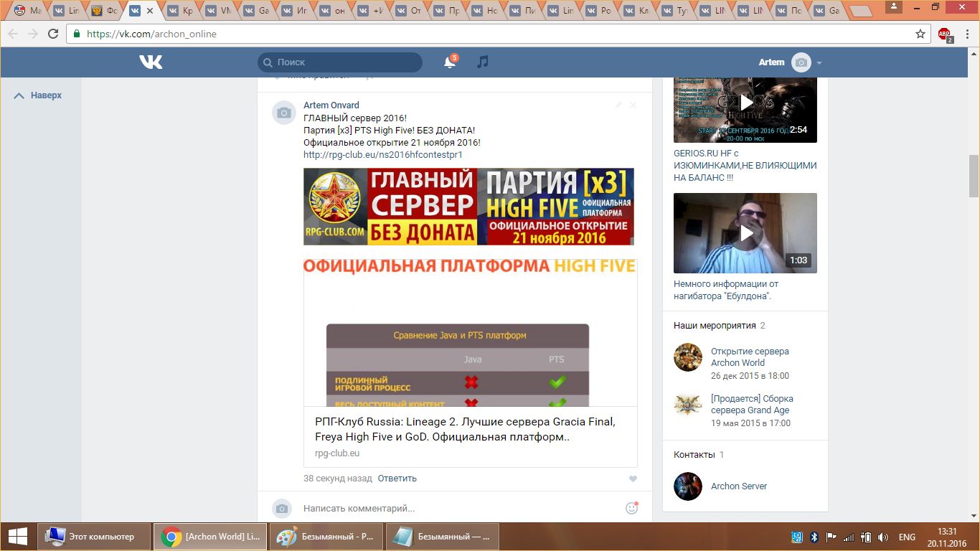Click the Ответить reply link

tap(397, 479)
